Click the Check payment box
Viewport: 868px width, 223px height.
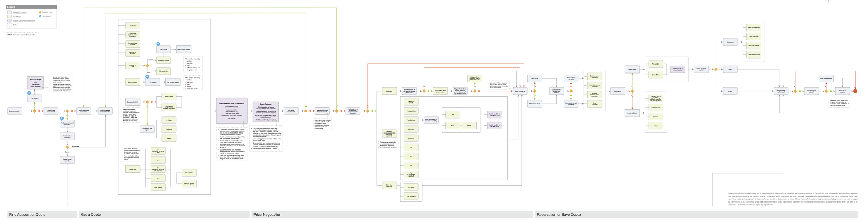click(730, 91)
